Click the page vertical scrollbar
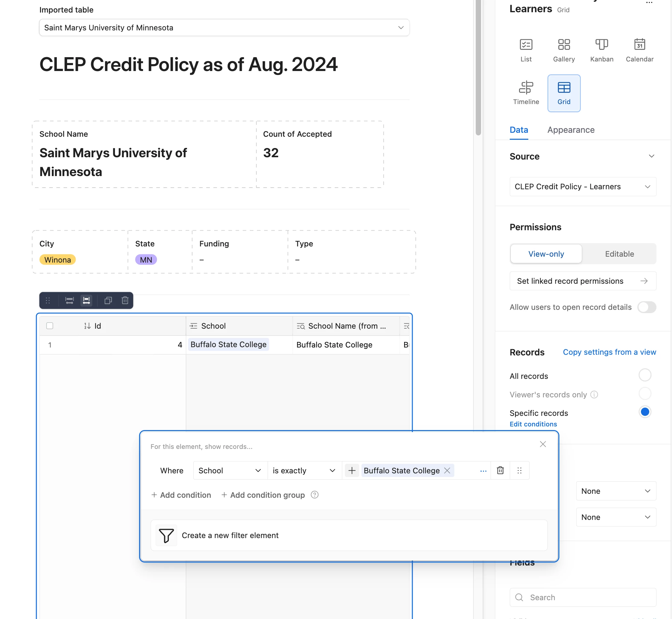This screenshot has height=619, width=672. (478, 67)
